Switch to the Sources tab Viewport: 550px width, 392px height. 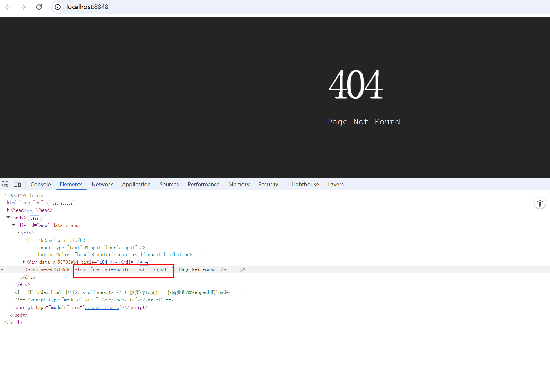coord(169,185)
